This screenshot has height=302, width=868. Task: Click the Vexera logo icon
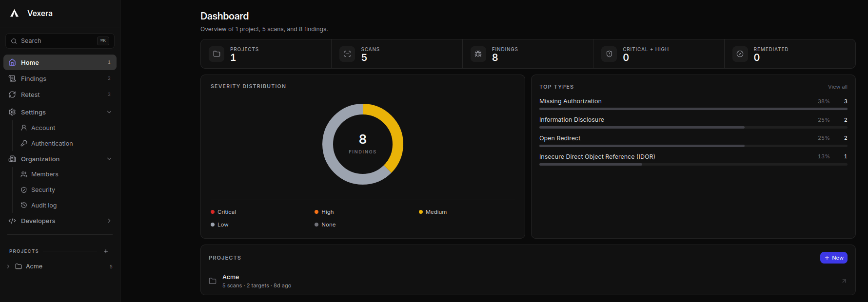click(x=15, y=13)
